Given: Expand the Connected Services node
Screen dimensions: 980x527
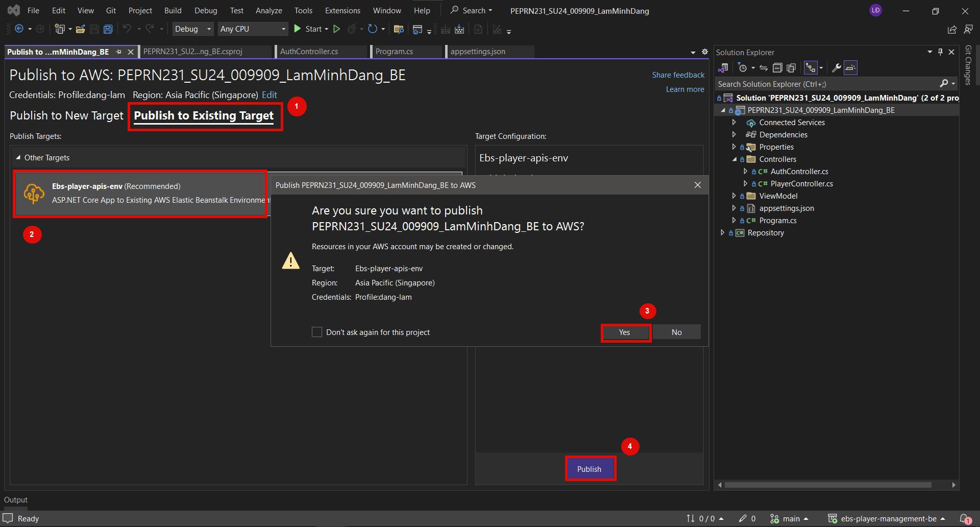Looking at the screenshot, I should click(x=734, y=123).
